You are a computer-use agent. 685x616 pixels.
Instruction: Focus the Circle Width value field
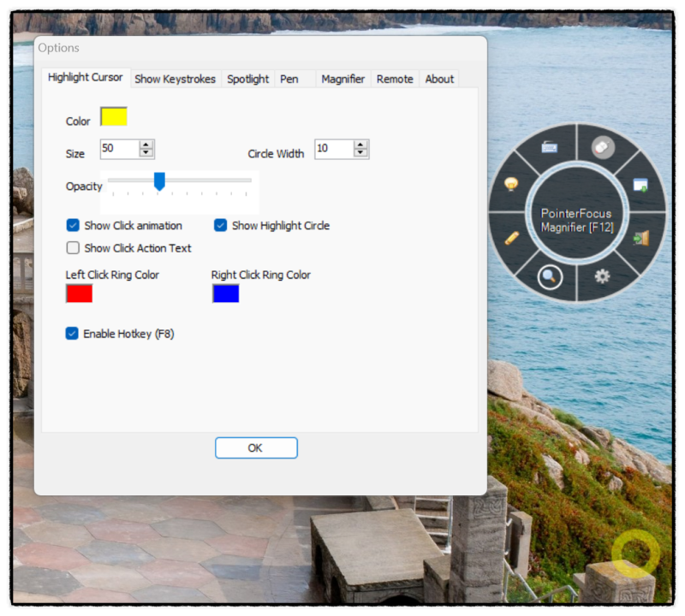[x=334, y=149]
